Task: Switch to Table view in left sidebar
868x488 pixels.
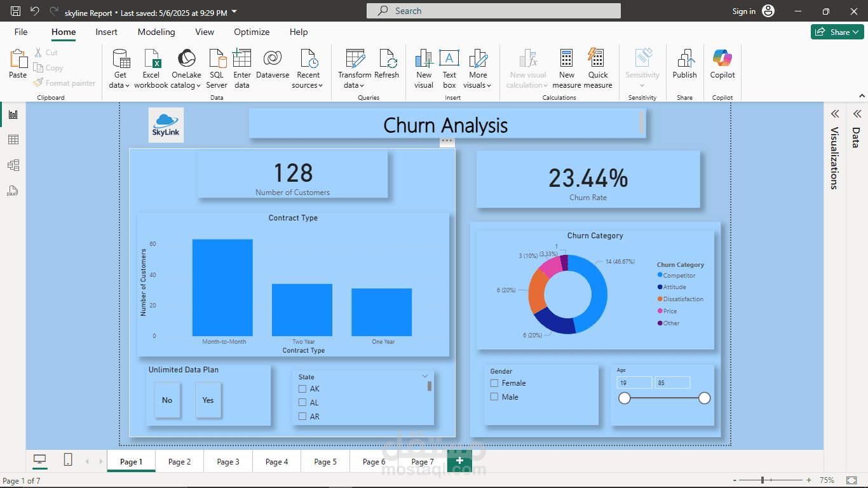Action: click(13, 140)
